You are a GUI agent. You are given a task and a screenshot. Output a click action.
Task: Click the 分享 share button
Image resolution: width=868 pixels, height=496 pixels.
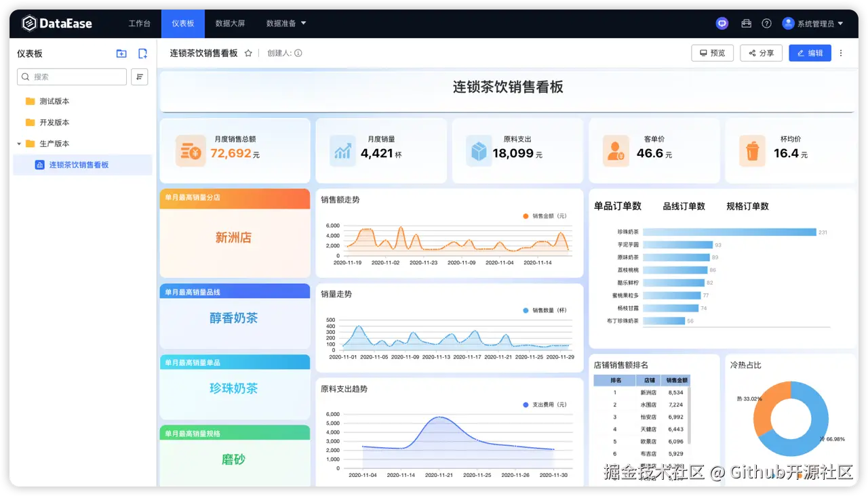click(x=761, y=53)
